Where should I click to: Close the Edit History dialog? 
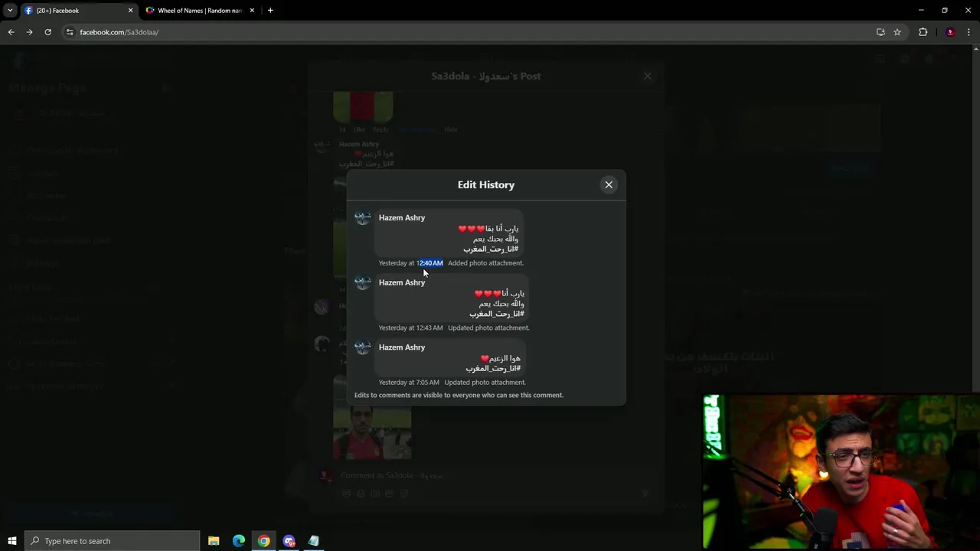tap(609, 184)
